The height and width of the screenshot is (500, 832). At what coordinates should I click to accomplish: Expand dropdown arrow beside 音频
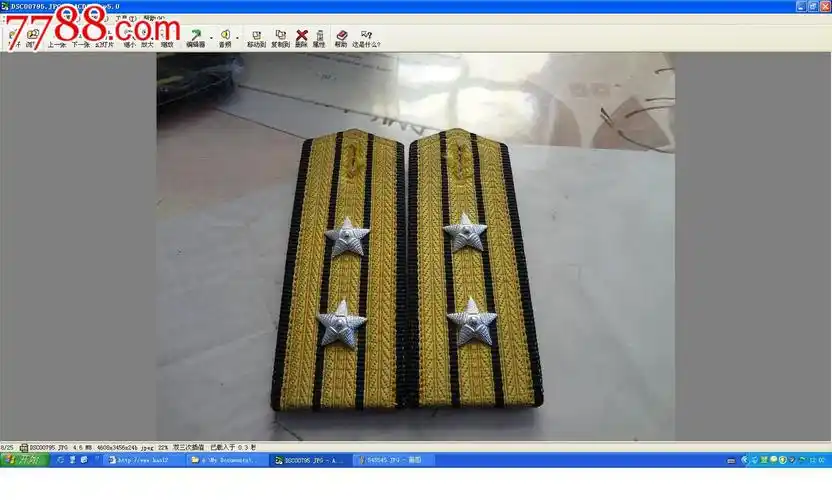pyautogui.click(x=236, y=35)
